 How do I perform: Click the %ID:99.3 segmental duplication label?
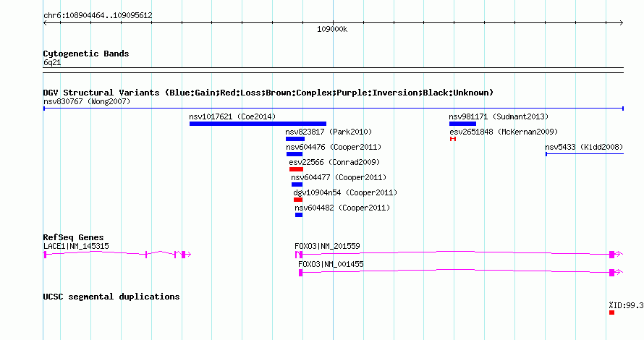point(626,305)
